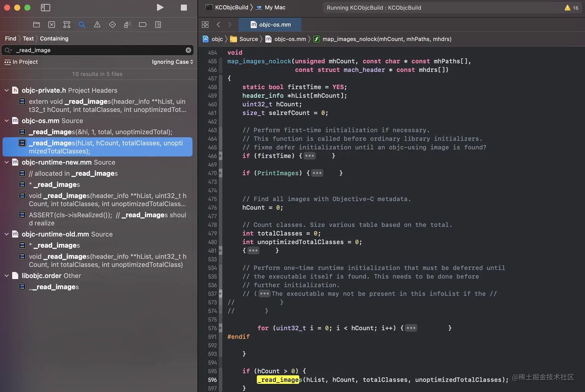Select objc-runtime-old.mm file header
This screenshot has height=392, width=585.
point(63,234)
